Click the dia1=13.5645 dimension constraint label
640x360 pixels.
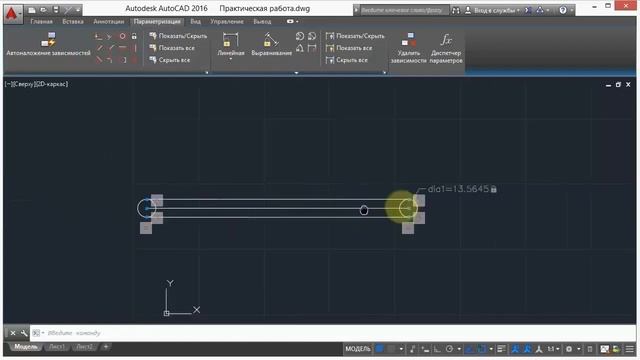[462, 189]
